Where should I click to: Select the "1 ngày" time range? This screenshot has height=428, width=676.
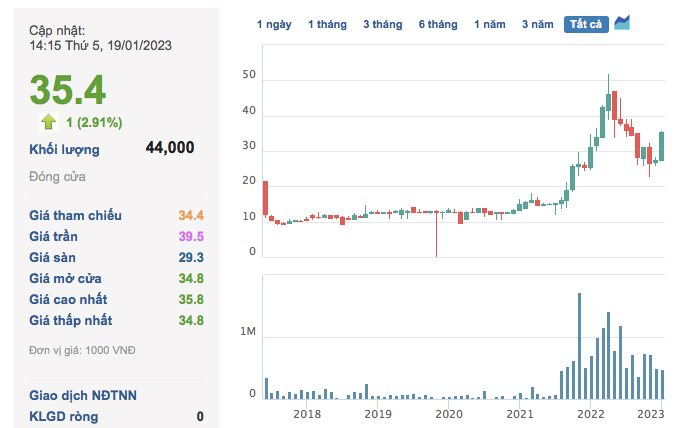(x=274, y=23)
